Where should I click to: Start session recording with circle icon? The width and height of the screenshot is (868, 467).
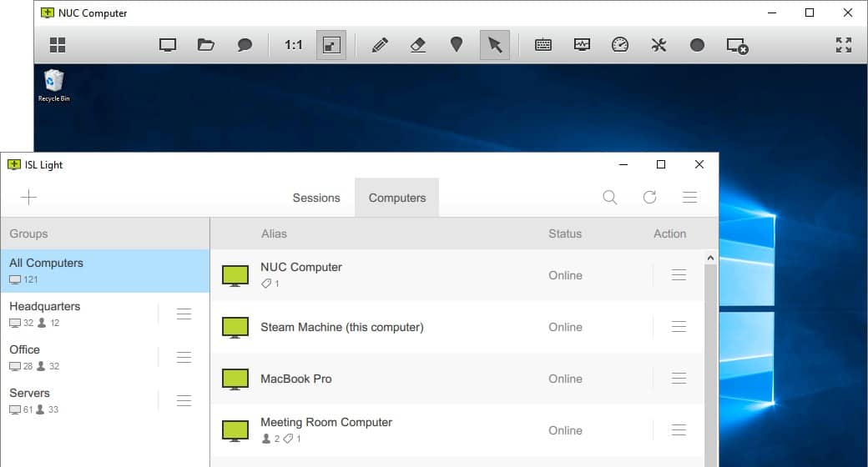pyautogui.click(x=698, y=45)
